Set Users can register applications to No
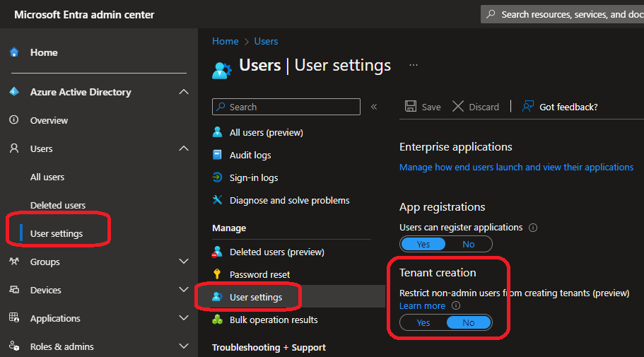This screenshot has height=357, width=644. pos(469,244)
